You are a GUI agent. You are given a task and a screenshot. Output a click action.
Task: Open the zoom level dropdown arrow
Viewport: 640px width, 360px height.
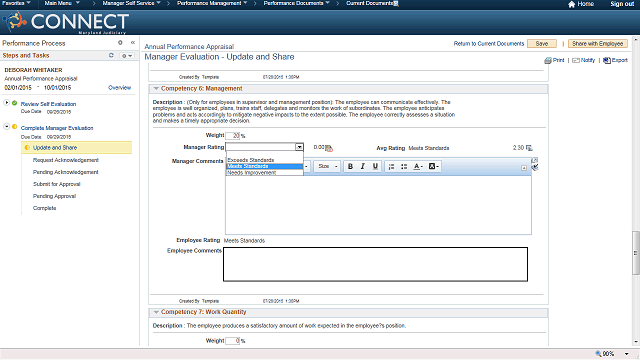click(x=627, y=354)
